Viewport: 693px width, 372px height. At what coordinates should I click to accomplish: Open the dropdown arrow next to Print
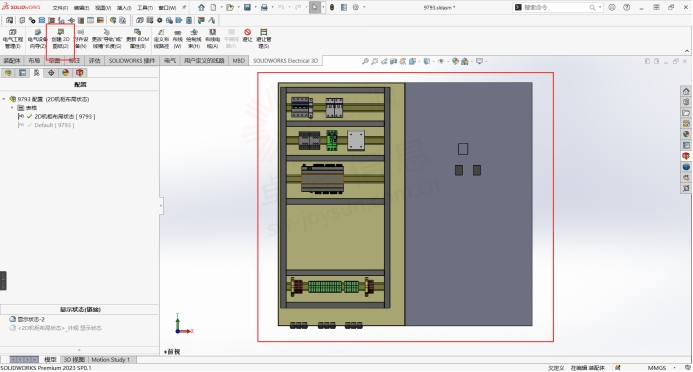coord(272,7)
